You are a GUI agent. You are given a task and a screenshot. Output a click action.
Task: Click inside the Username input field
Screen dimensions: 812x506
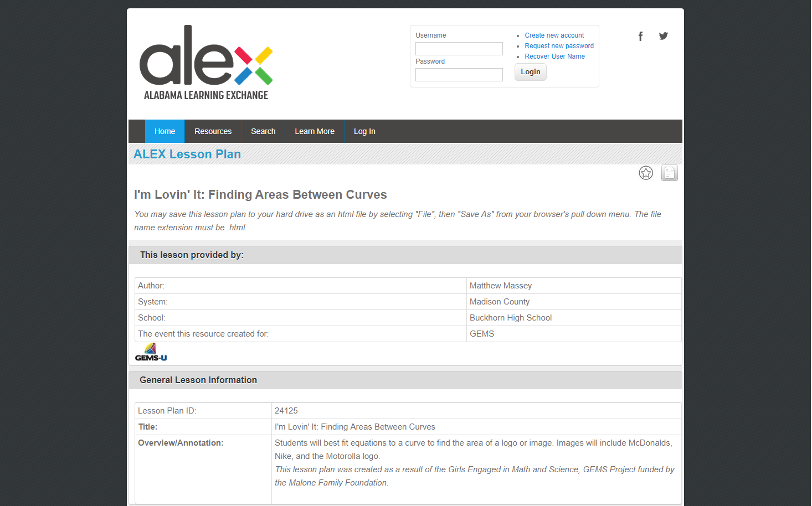459,49
